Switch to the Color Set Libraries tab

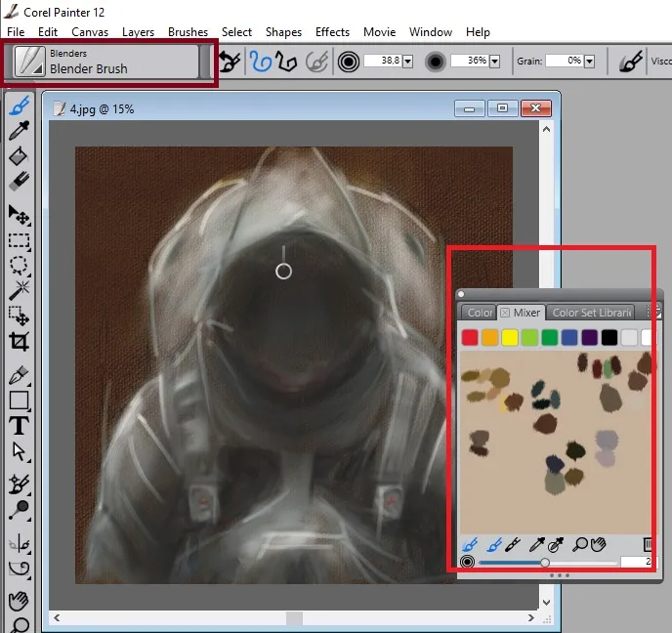pyautogui.click(x=592, y=313)
